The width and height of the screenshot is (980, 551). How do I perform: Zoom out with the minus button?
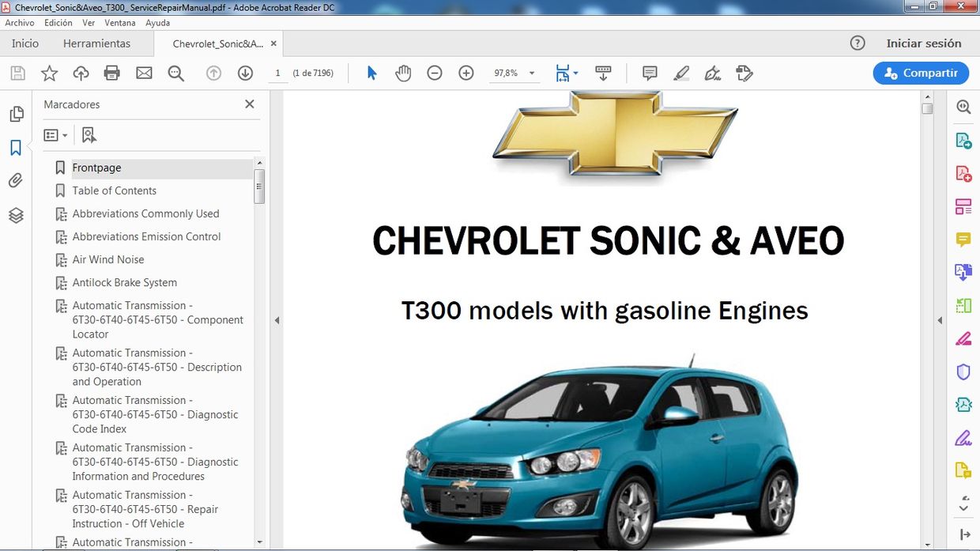pyautogui.click(x=435, y=73)
